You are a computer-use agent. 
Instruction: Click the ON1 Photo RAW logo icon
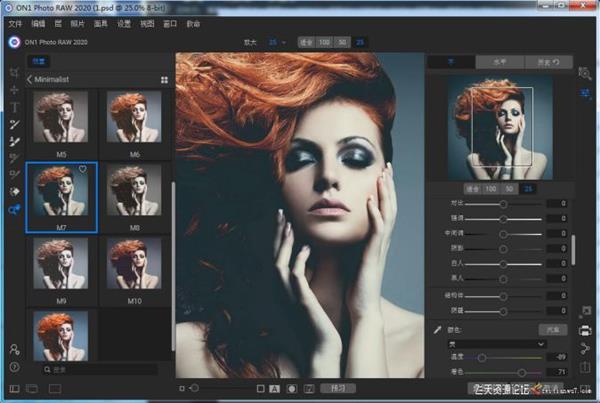point(13,42)
